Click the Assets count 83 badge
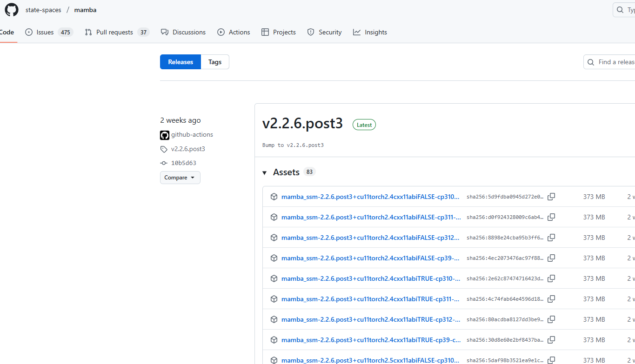The height and width of the screenshot is (364, 635). [309, 172]
